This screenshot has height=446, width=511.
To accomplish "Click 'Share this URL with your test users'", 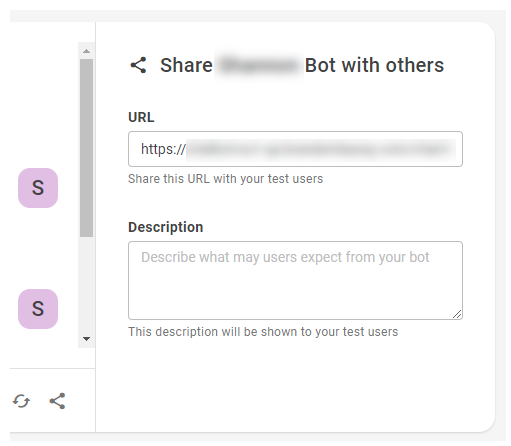I will (x=226, y=179).
